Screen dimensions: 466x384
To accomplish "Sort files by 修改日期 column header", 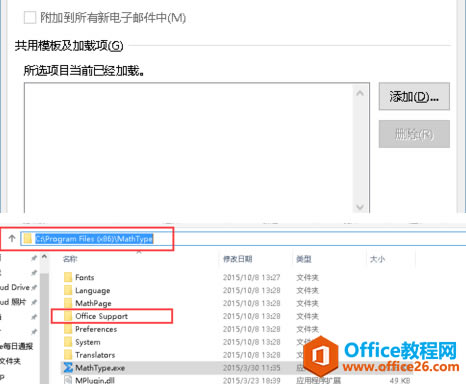I will (x=237, y=259).
